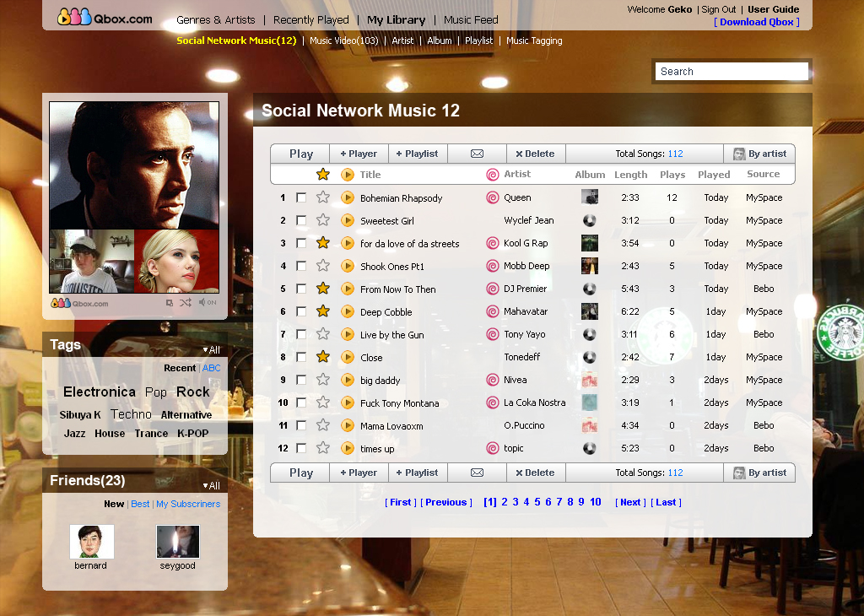
Task: Open bernard friend avatar
Action: tap(91, 542)
